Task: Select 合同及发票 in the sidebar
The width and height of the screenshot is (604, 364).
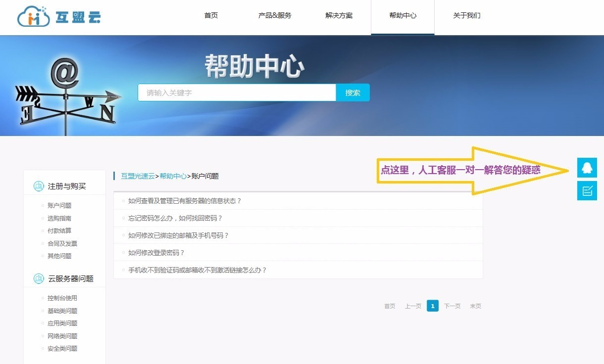Action: click(62, 243)
